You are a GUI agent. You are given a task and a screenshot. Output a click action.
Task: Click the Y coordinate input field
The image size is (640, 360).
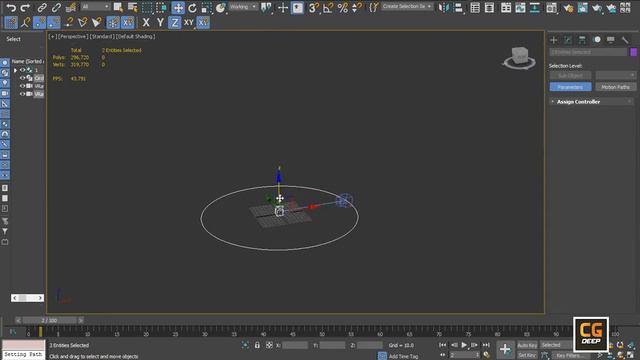click(x=332, y=345)
